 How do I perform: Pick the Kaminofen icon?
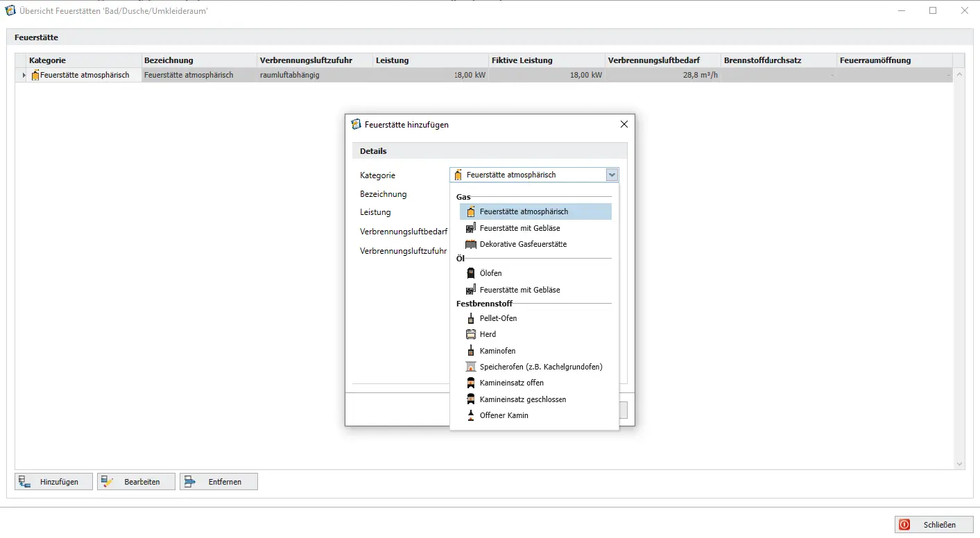pyautogui.click(x=471, y=351)
